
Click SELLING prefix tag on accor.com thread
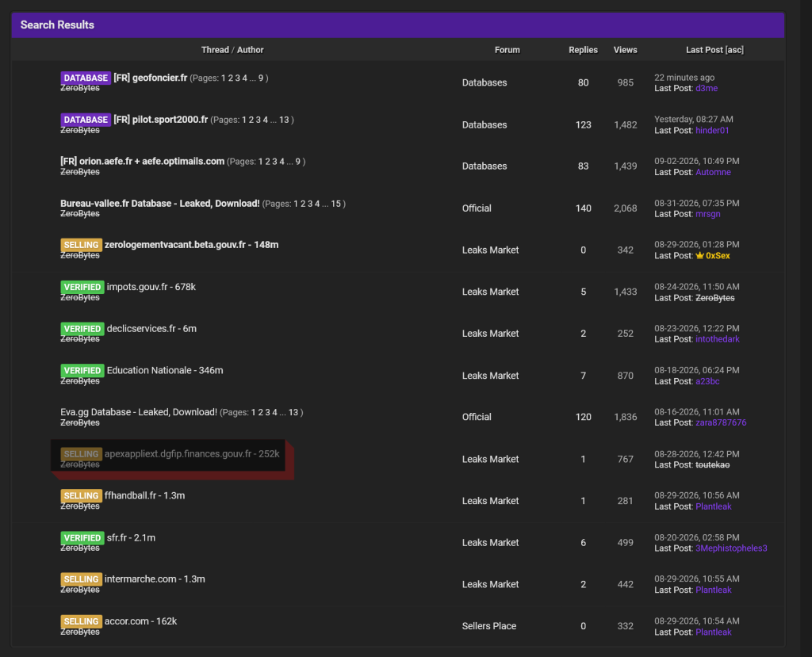click(82, 621)
